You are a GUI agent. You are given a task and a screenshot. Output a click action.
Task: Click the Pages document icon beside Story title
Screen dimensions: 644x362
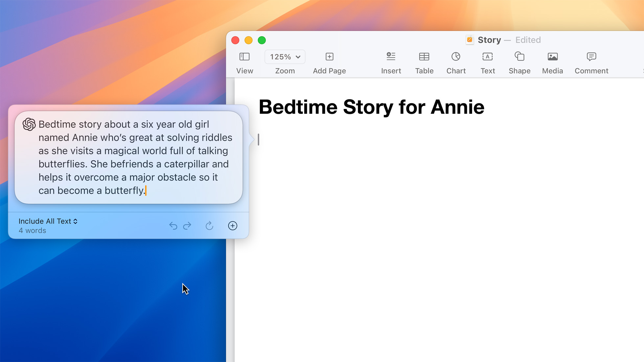click(x=470, y=40)
